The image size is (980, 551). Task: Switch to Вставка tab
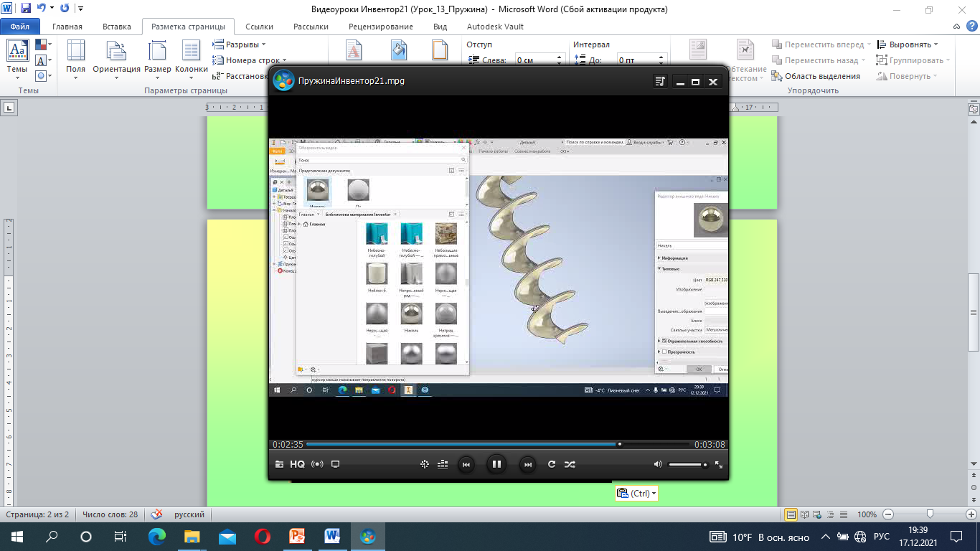click(x=116, y=27)
